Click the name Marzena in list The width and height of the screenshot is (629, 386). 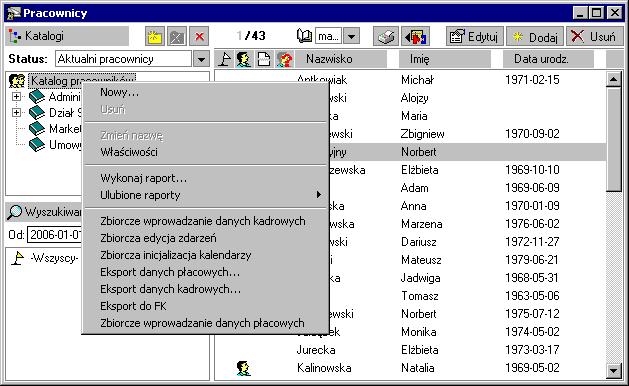[x=422, y=224]
